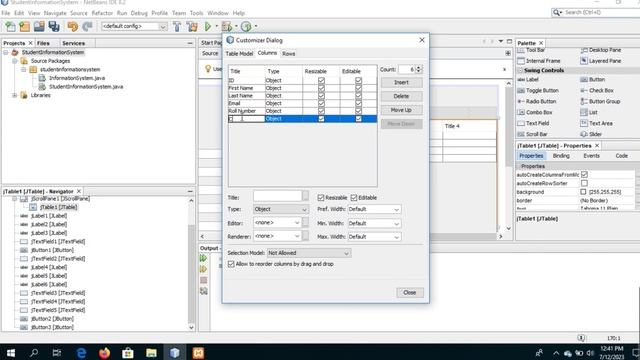This screenshot has width=640, height=360.
Task: Open File Explorer from the taskbar
Action: [x=151, y=353]
